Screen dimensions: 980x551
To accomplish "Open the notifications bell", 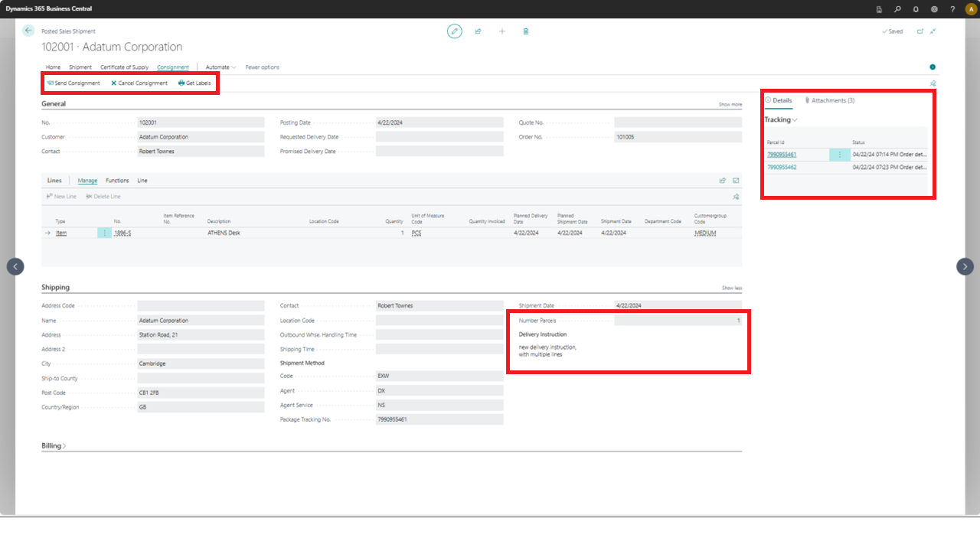I will [916, 8].
